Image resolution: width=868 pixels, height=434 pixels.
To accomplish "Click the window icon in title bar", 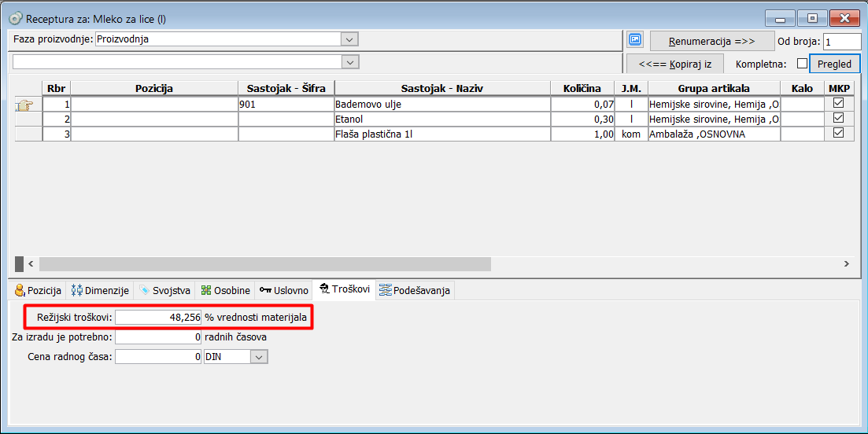I will (16, 19).
